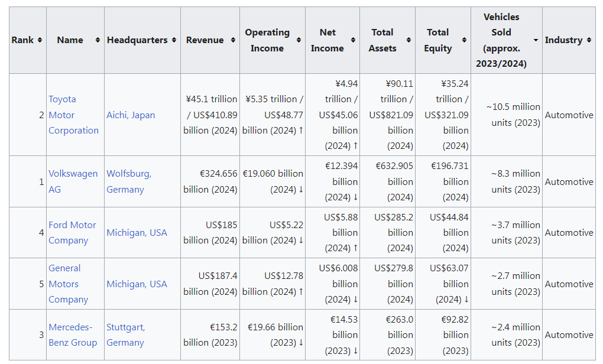This screenshot has height=364, width=603.
Task: Follow the Aichi, Japan link
Action: [x=131, y=115]
